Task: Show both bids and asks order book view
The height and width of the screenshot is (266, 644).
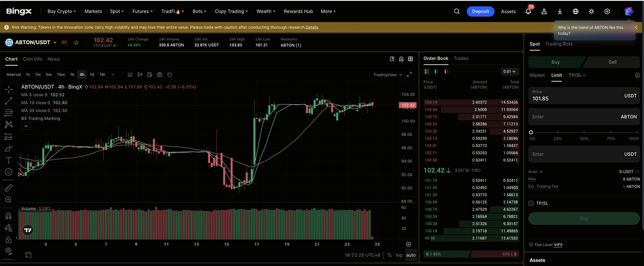Action: (x=427, y=71)
